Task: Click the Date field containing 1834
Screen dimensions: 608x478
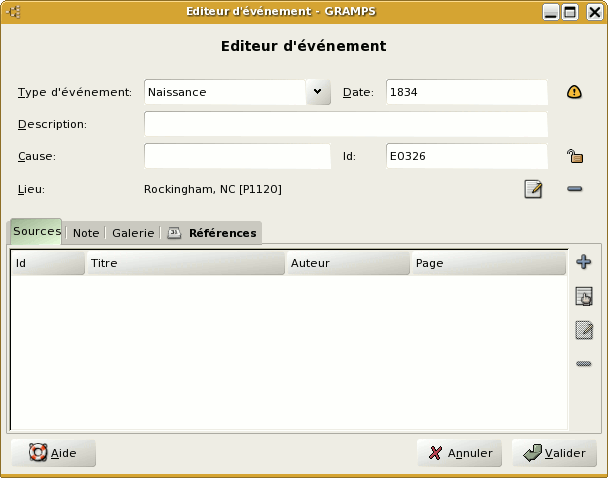Action: click(x=466, y=92)
